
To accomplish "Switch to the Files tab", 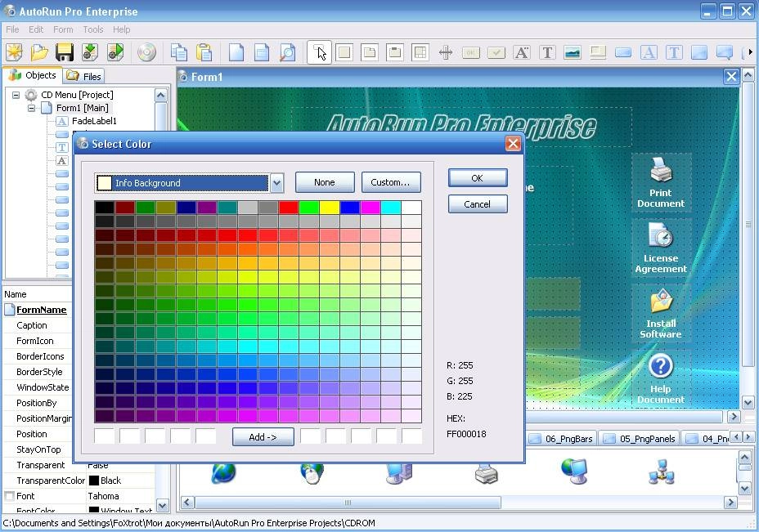I will click(83, 77).
